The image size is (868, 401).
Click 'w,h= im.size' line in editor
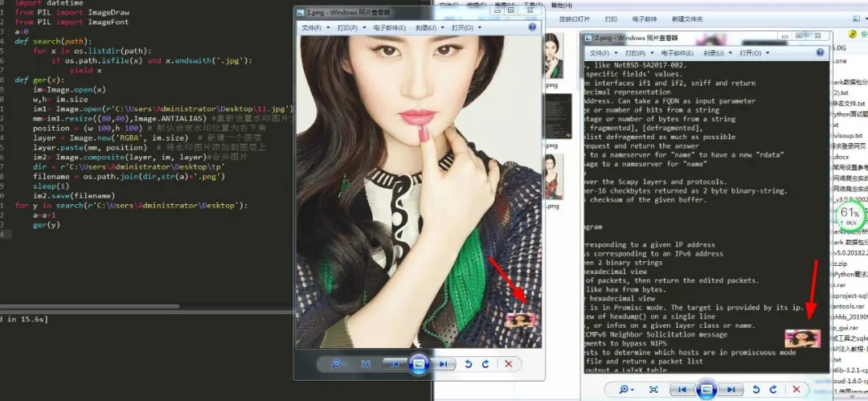pyautogui.click(x=59, y=100)
